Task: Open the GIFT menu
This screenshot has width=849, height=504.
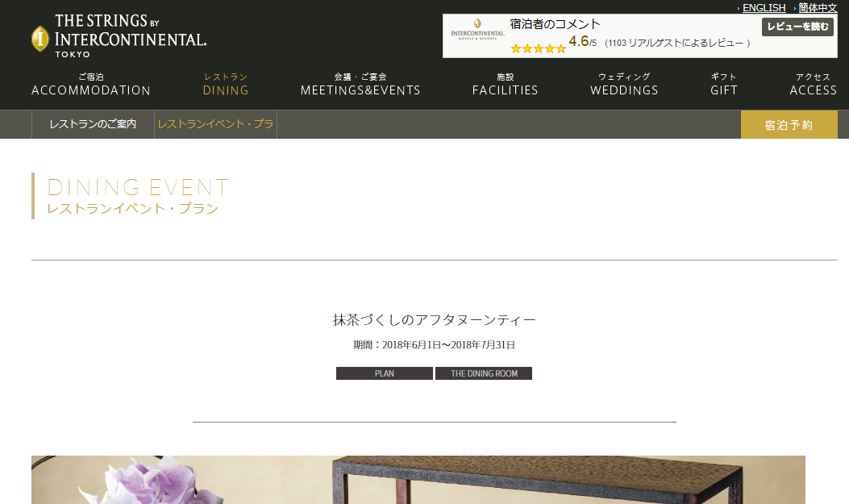Action: pyautogui.click(x=724, y=85)
